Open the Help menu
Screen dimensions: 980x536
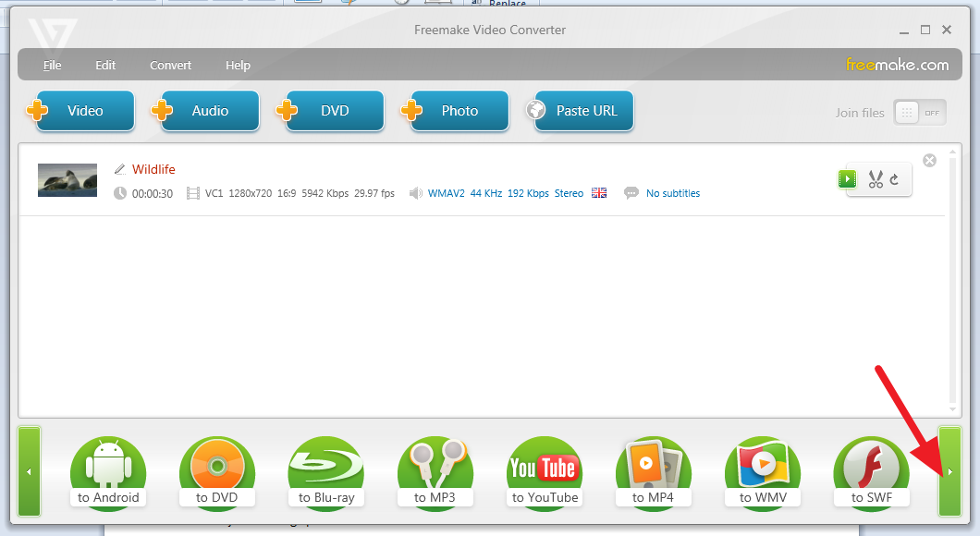(x=238, y=65)
